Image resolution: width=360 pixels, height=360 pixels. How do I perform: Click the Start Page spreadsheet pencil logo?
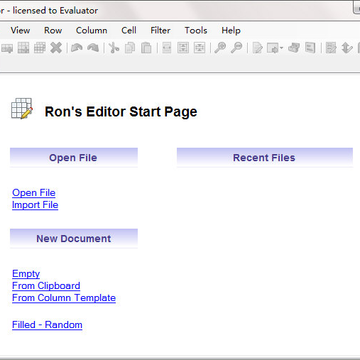[22, 108]
